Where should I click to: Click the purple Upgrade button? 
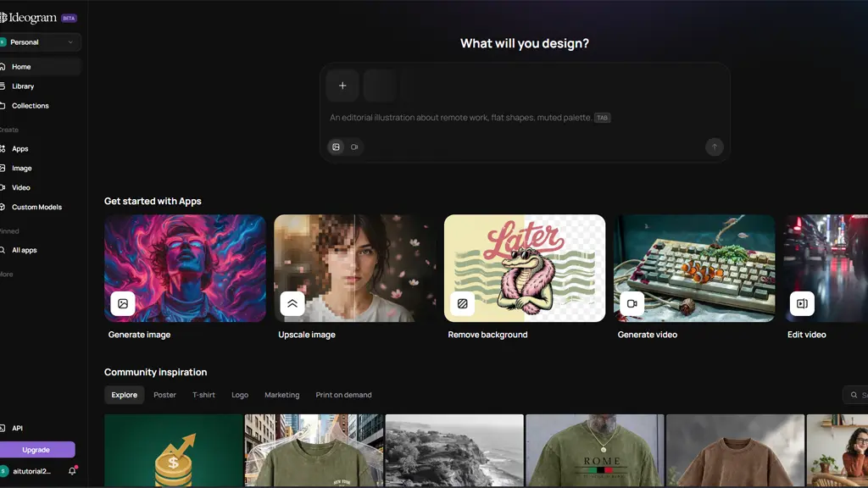tap(36, 450)
